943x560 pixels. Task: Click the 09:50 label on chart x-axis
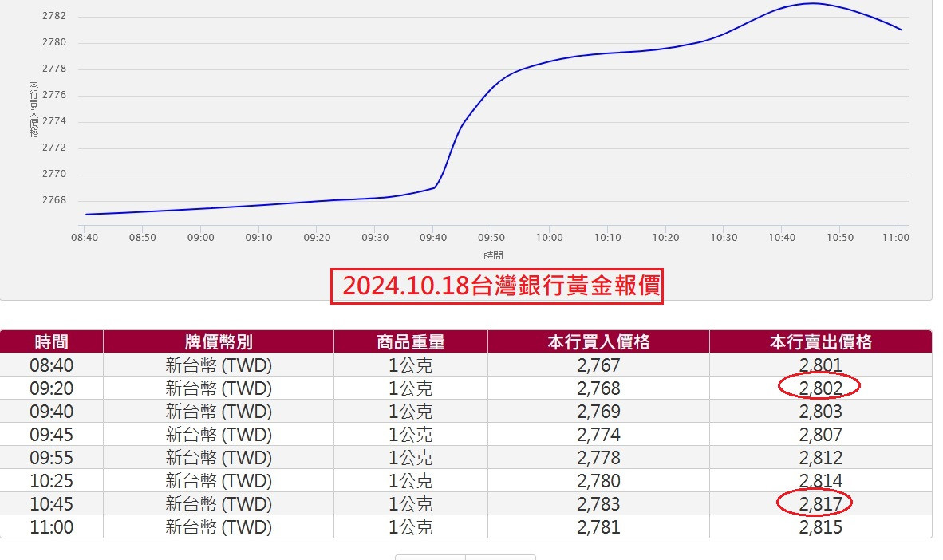491,238
